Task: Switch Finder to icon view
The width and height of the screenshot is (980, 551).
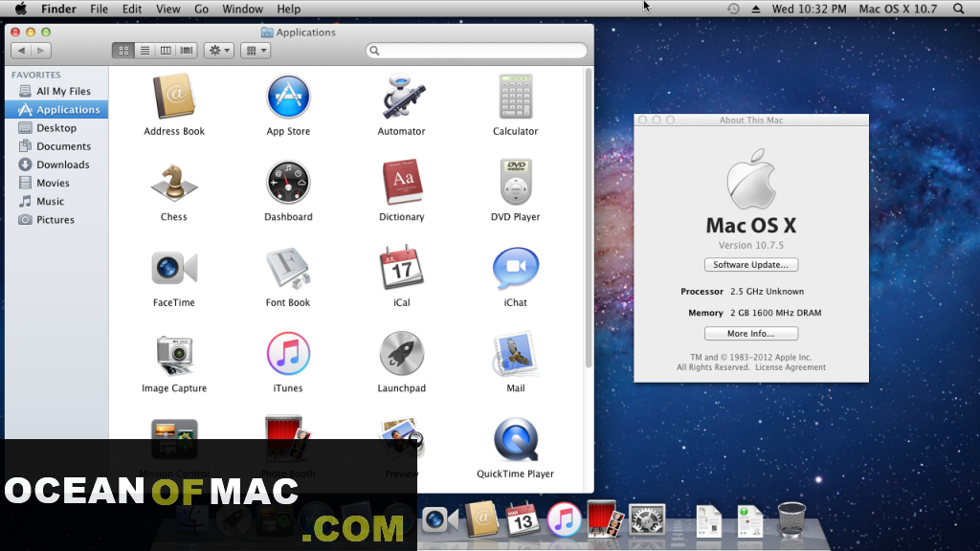Action: tap(123, 51)
